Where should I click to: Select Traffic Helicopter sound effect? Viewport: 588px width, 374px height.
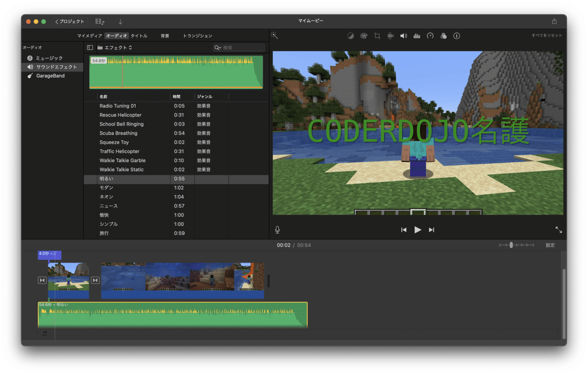[176, 151]
